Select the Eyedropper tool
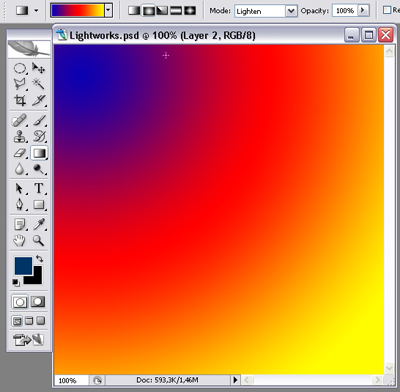 [x=38, y=224]
